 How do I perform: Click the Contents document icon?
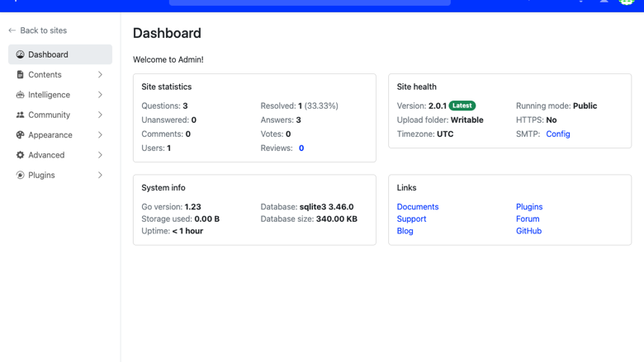20,74
